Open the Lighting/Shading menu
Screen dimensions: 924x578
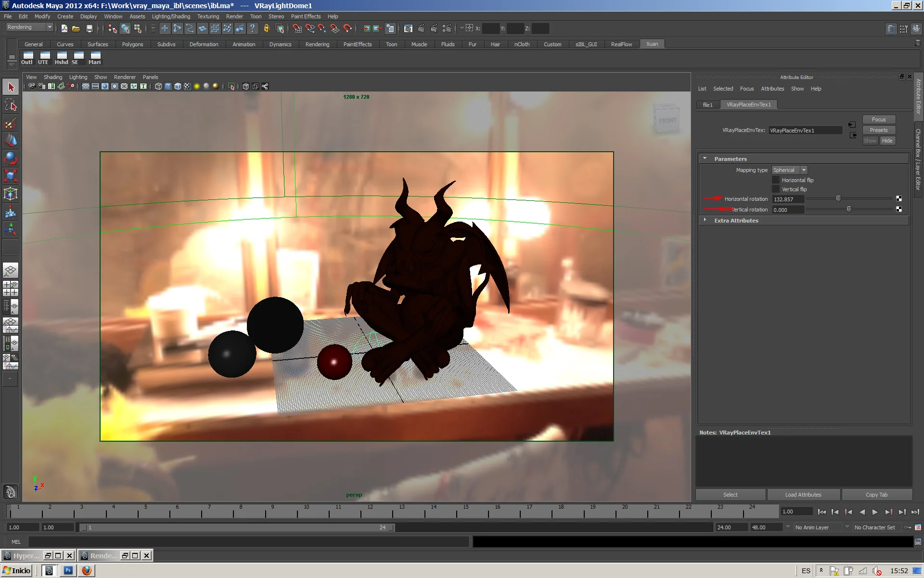pos(171,16)
